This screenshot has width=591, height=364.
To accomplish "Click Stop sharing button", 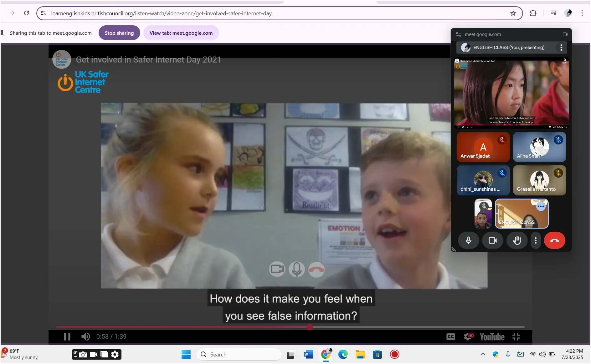I will (x=119, y=33).
